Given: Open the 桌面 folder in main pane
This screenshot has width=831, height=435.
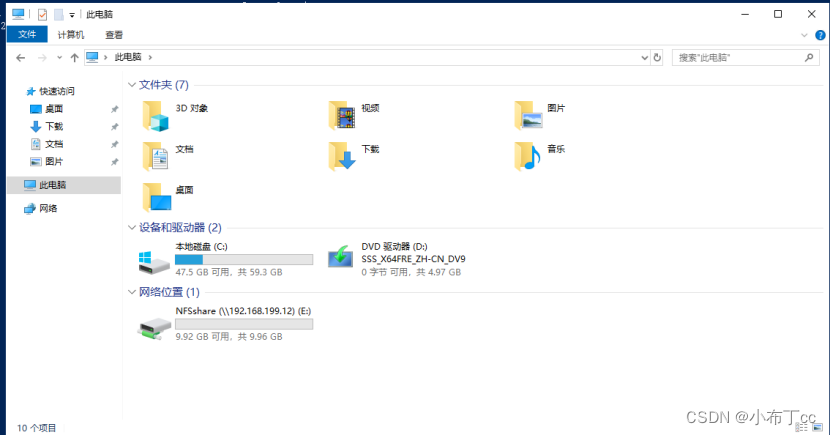Looking at the screenshot, I should [157, 198].
